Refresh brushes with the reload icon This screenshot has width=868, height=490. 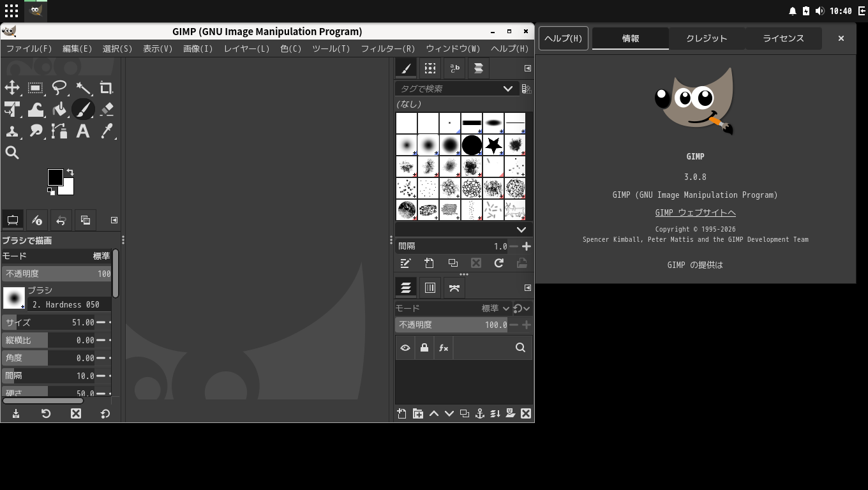pyautogui.click(x=498, y=263)
